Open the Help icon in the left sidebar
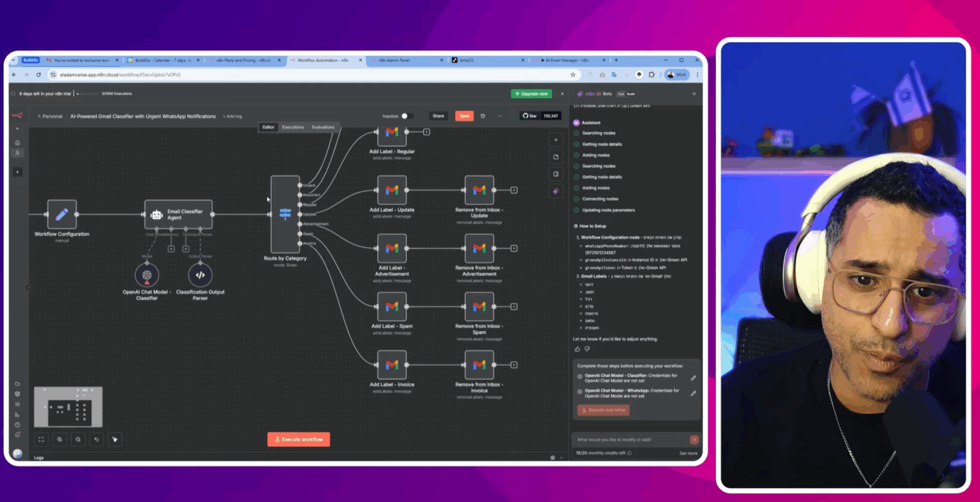This screenshot has height=502, width=980. 17,424
